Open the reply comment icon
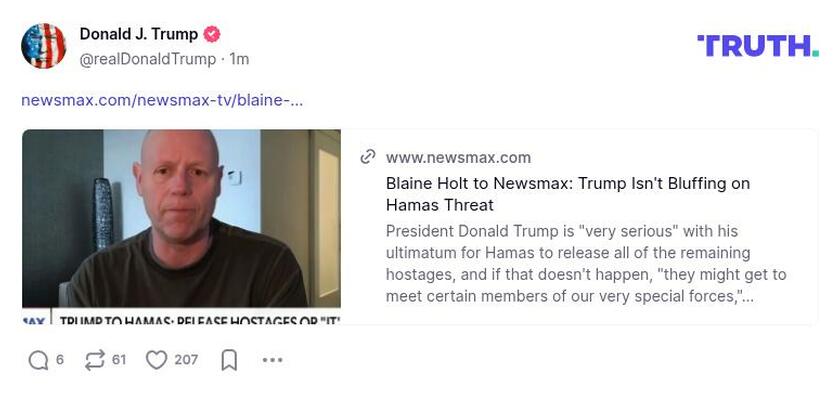The width and height of the screenshot is (840, 406). point(39,360)
